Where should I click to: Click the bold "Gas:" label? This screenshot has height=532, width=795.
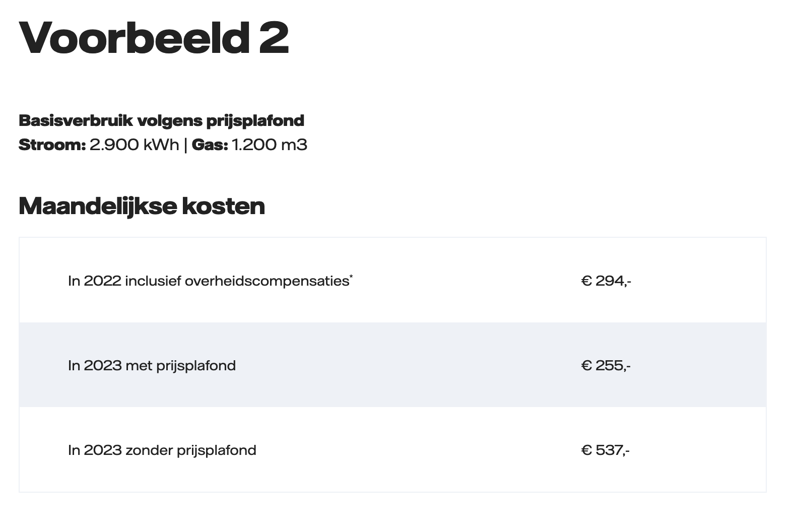pyautogui.click(x=210, y=145)
